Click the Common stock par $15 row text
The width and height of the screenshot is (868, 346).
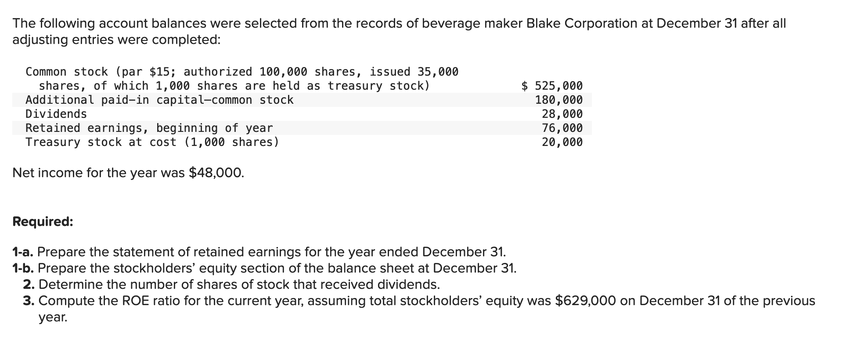242,79
